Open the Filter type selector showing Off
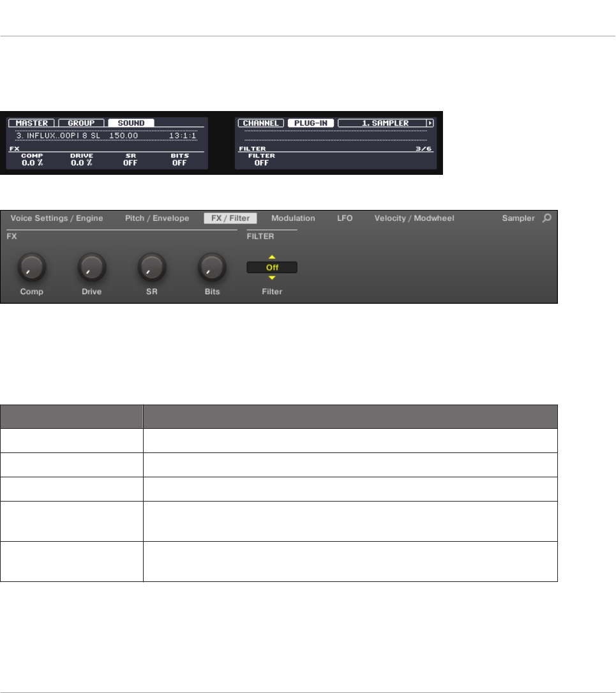 tap(272, 267)
